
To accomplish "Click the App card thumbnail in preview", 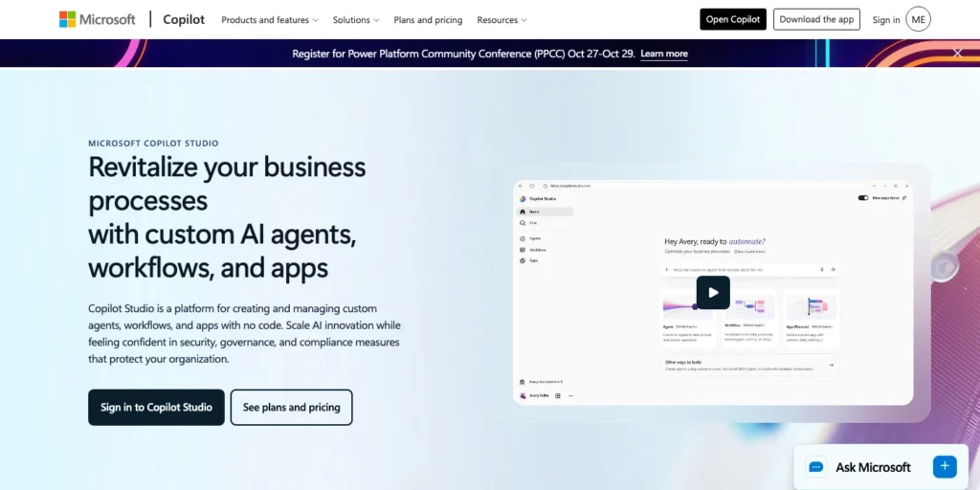I will pos(812,307).
